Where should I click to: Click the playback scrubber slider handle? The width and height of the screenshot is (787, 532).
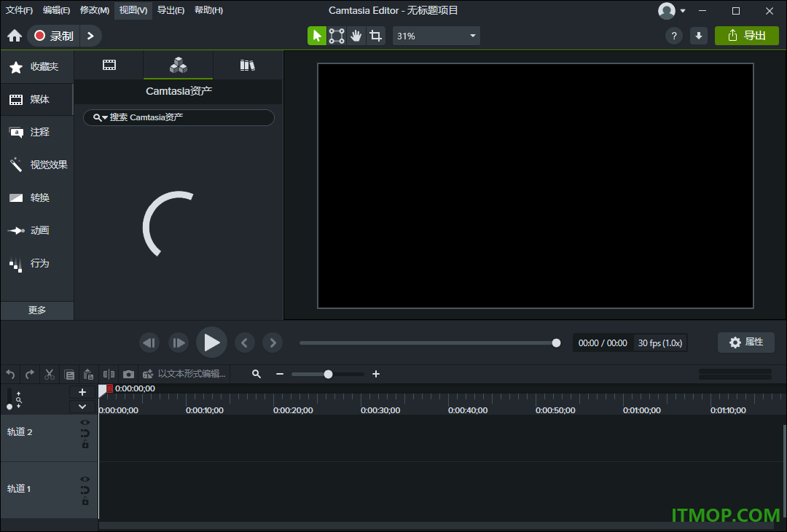click(556, 343)
